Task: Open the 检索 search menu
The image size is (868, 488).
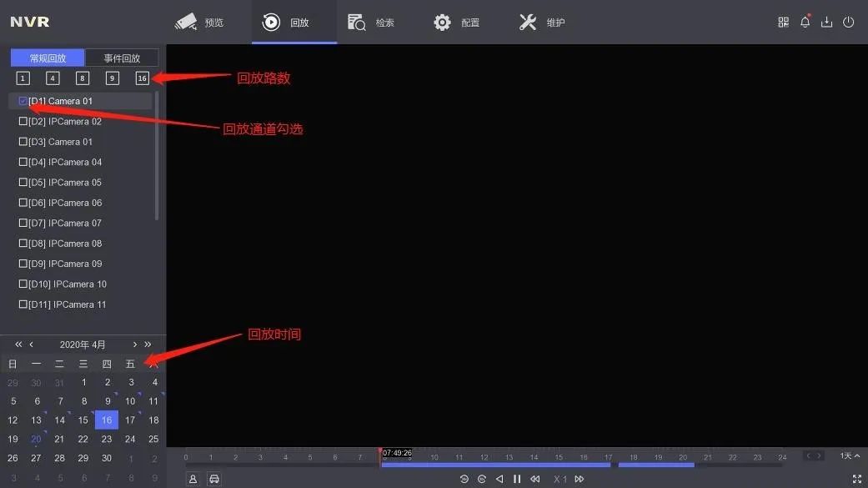Action: point(371,23)
